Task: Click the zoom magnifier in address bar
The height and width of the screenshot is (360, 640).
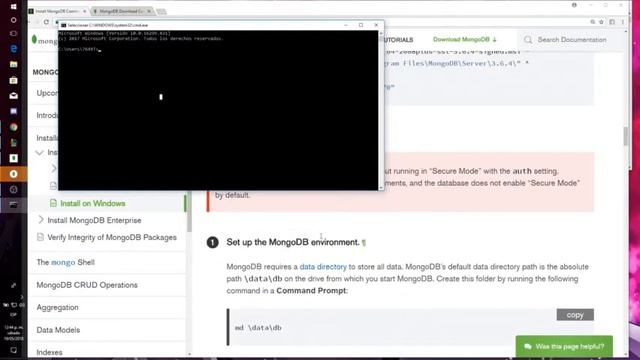Action: click(x=592, y=22)
